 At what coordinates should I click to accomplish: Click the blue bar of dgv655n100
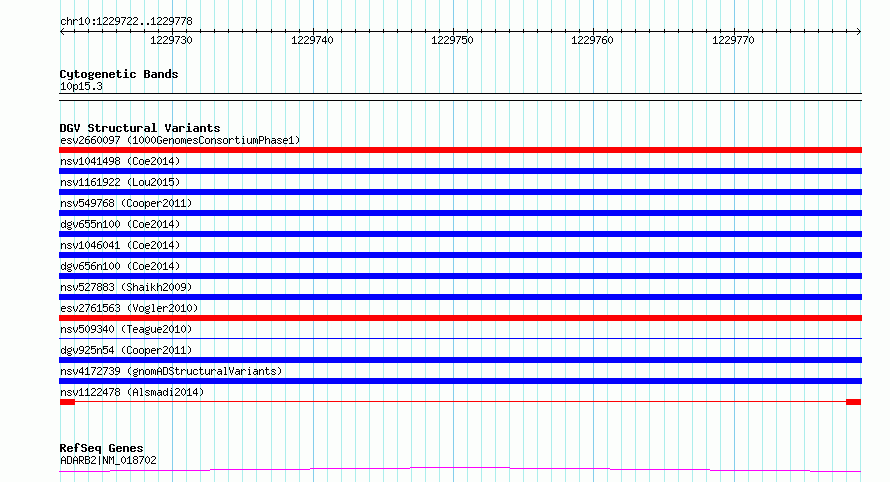tap(460, 234)
